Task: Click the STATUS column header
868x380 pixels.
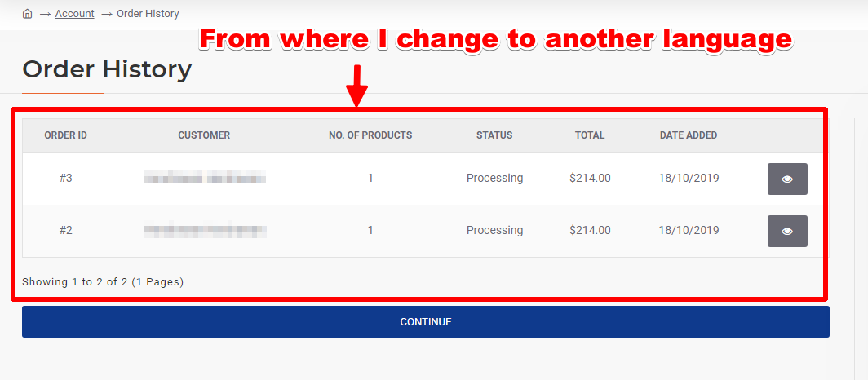Action: (494, 135)
